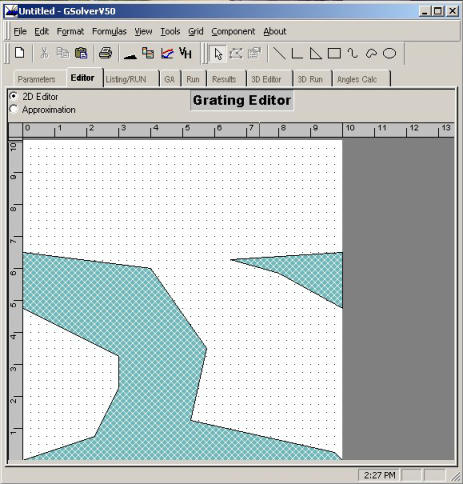Click the Print icon
This screenshot has width=463, height=484.
pos(105,53)
